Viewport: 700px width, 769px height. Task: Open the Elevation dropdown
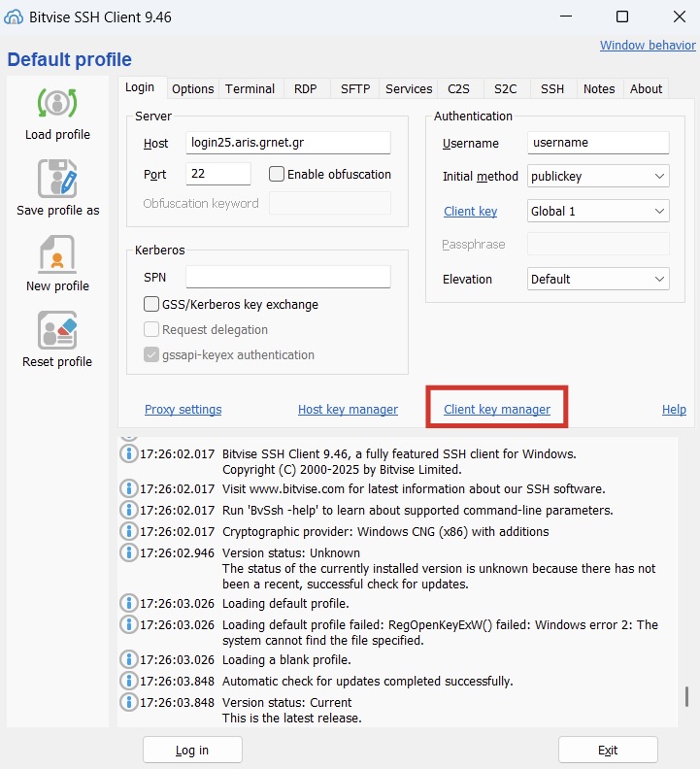598,279
